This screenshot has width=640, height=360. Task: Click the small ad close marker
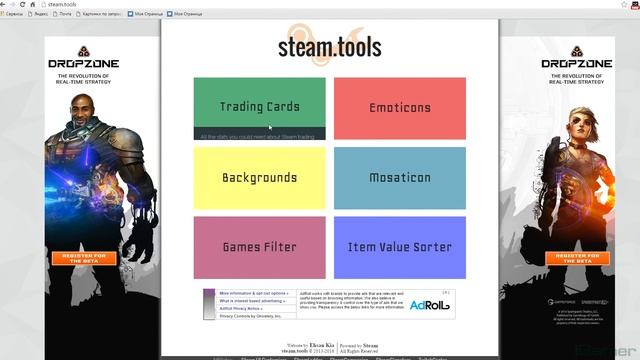click(446, 292)
